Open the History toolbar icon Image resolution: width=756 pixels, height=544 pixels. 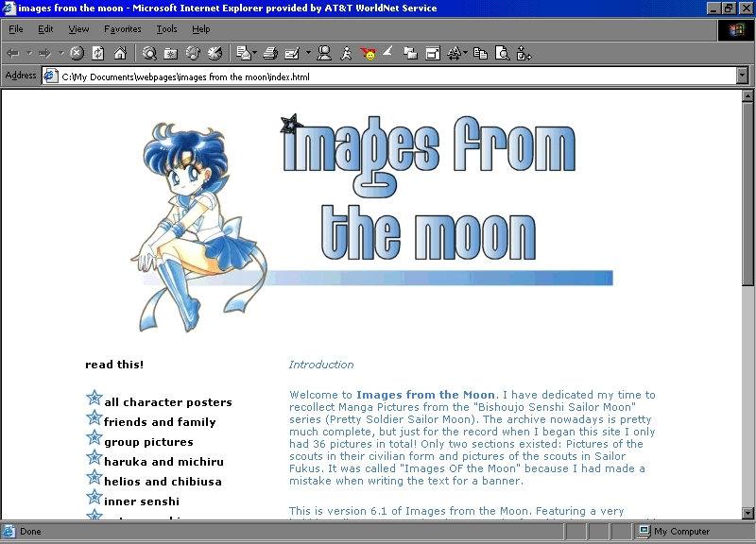point(215,53)
